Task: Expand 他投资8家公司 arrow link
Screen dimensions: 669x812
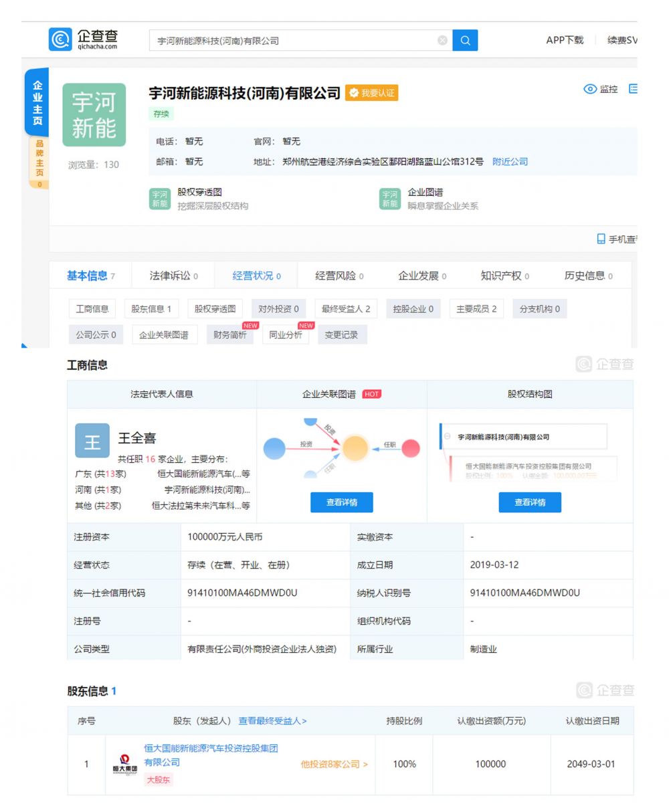Action: (x=334, y=764)
